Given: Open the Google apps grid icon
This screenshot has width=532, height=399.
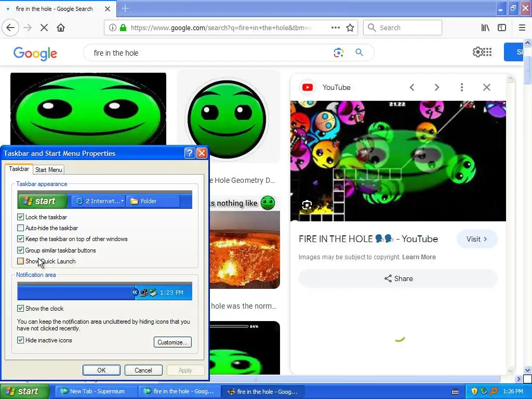Looking at the screenshot, I should point(487,52).
